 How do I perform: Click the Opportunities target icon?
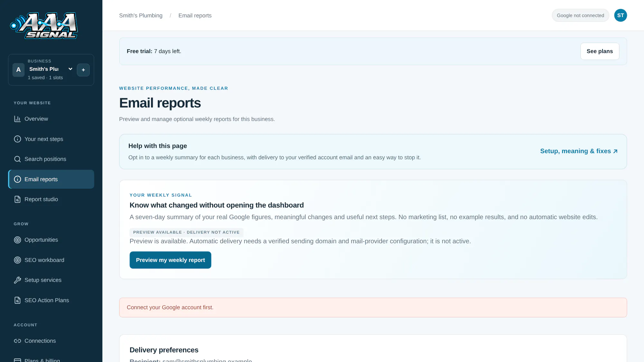(x=17, y=240)
